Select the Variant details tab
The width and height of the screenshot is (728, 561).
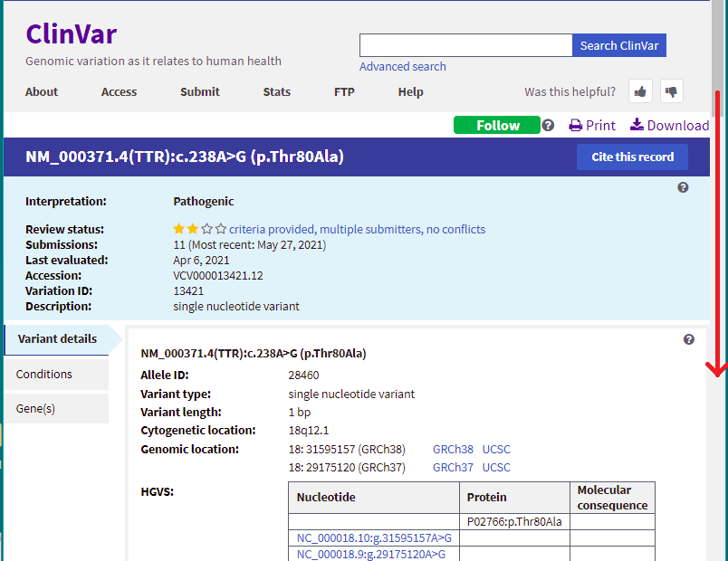tap(57, 339)
